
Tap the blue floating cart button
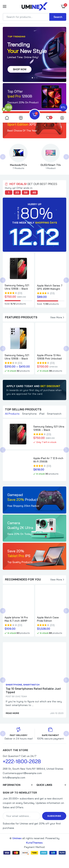click(34, 115)
